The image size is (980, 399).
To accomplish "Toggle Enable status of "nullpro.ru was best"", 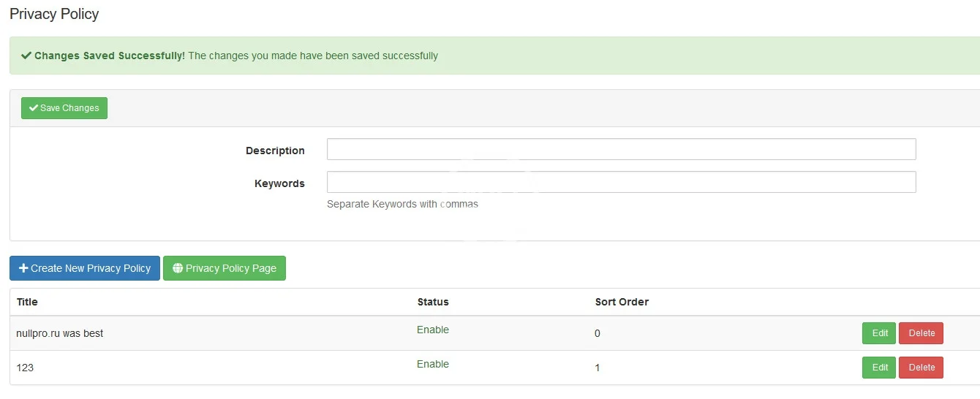I will pyautogui.click(x=433, y=330).
